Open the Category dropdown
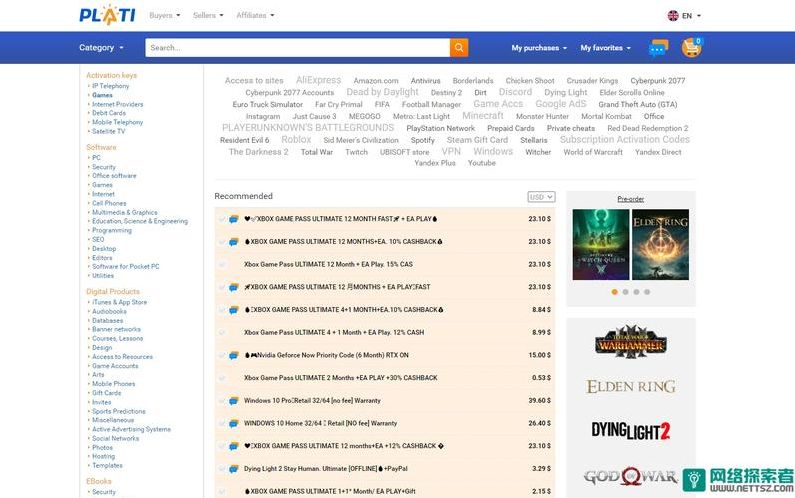795x498 pixels. pos(101,48)
